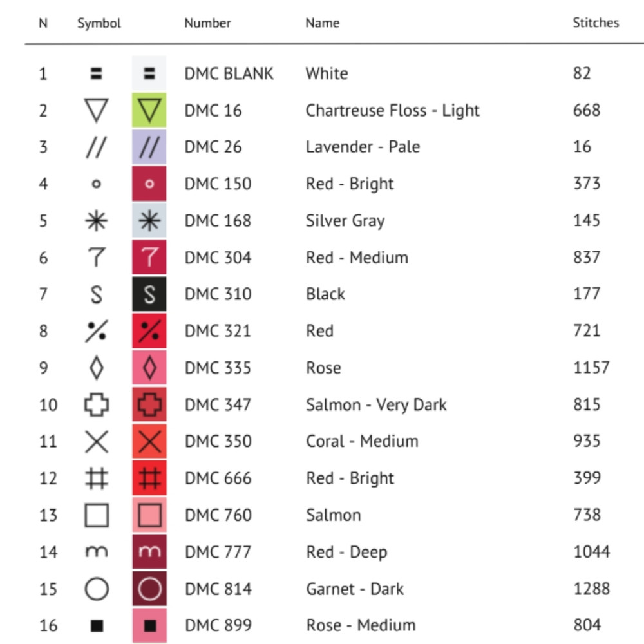Select the uncolored plus-cross symbol for DMC 347
644x644 pixels.
(96, 405)
